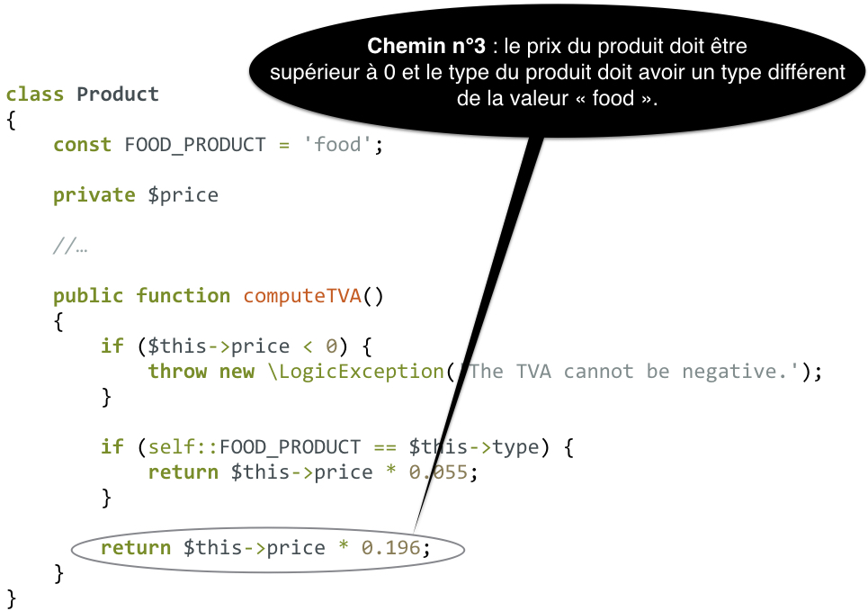Click the '//…' comment line
This screenshot has width=868, height=611.
(70, 246)
